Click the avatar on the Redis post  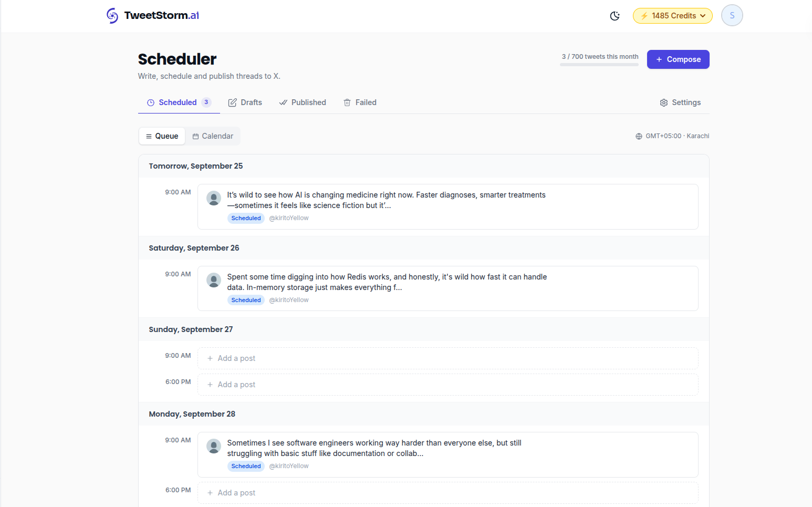(x=214, y=280)
